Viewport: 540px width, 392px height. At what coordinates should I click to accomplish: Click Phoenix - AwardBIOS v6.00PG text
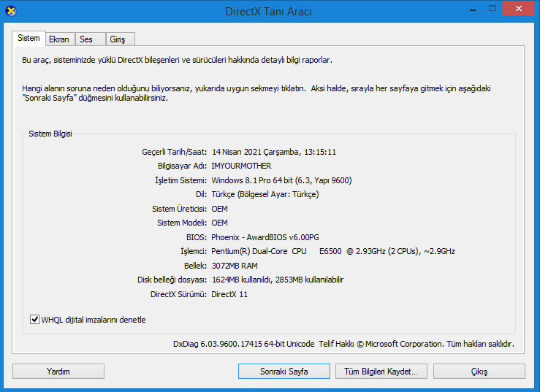[x=265, y=237]
